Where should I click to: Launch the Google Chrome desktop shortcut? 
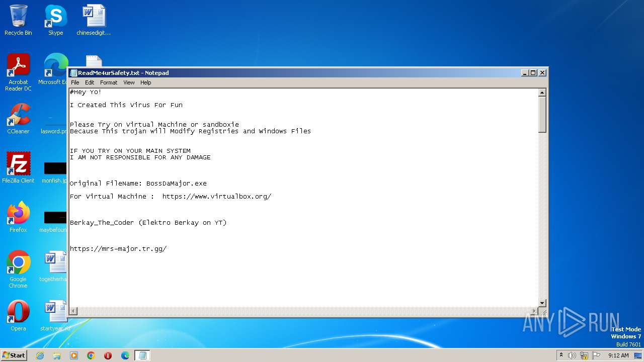pos(18,269)
